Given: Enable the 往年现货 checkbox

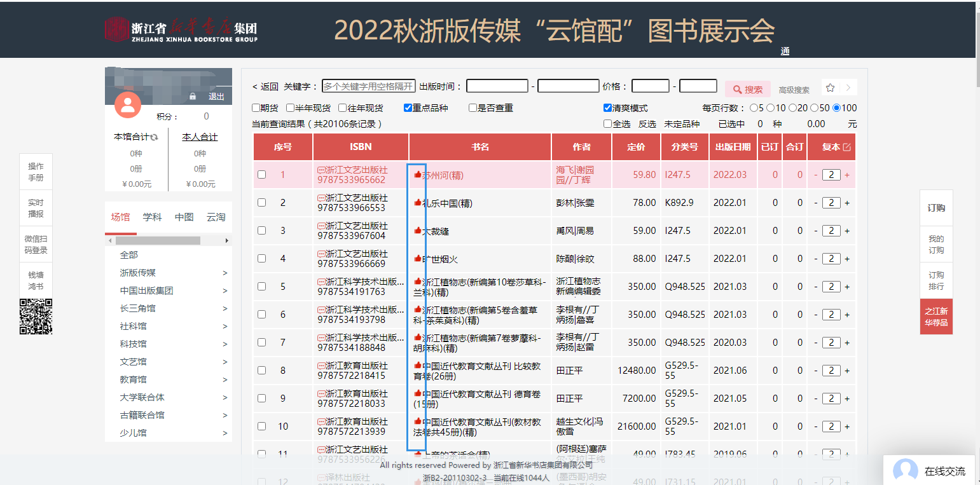Looking at the screenshot, I should point(343,108).
